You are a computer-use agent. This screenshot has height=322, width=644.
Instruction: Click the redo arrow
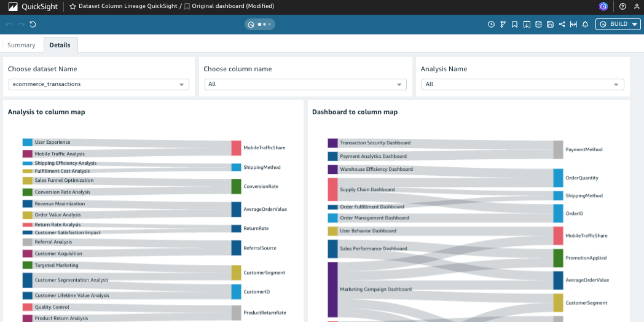[21, 24]
